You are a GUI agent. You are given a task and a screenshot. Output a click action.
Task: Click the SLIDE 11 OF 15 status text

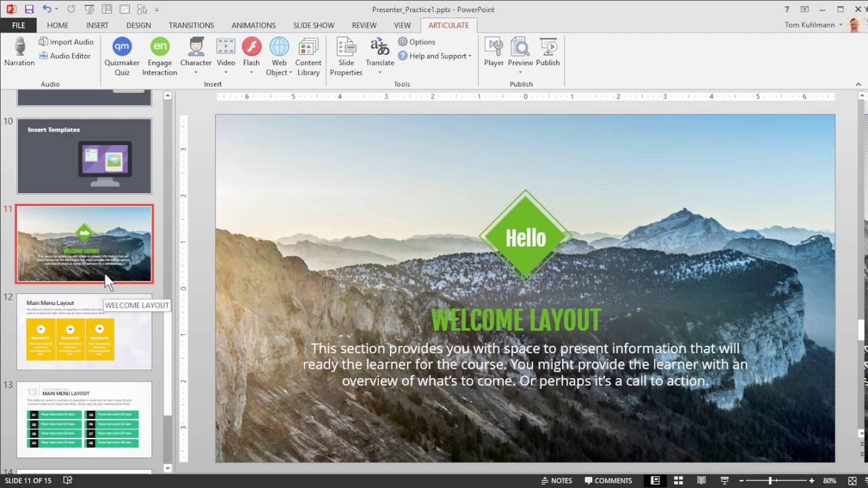coord(28,481)
